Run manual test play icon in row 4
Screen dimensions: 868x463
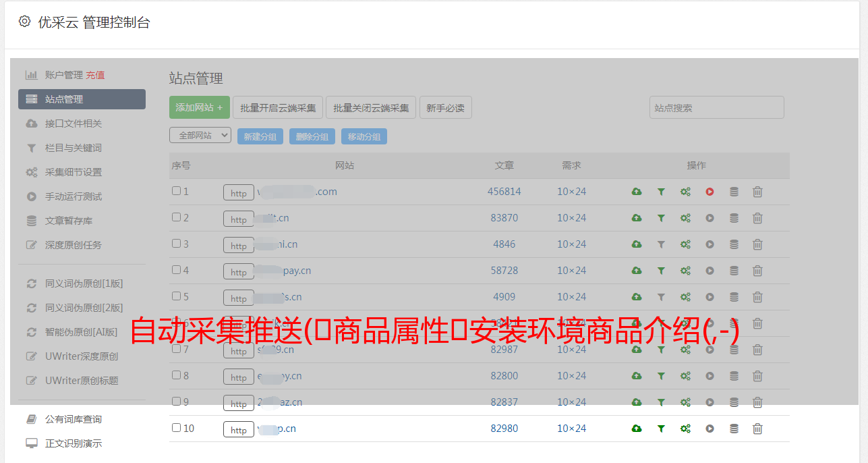coord(710,271)
